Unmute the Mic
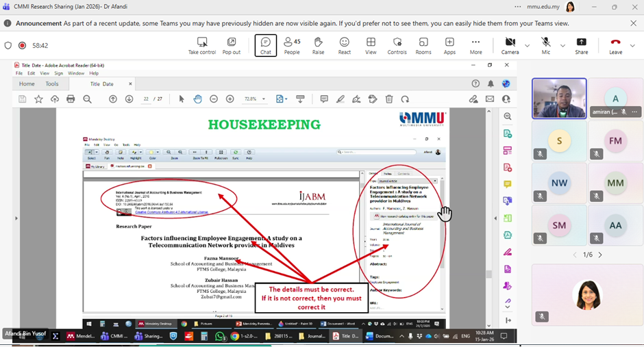 click(x=546, y=45)
